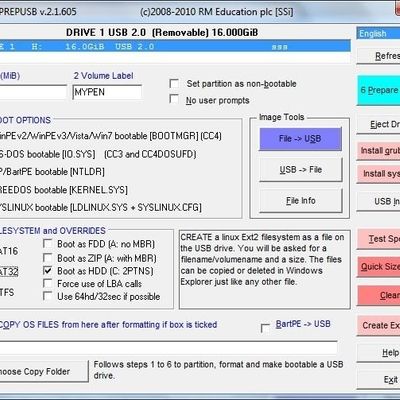
Task: Click the DRIVE 1 USB 2.0 (Removable) heading
Action: click(162, 32)
